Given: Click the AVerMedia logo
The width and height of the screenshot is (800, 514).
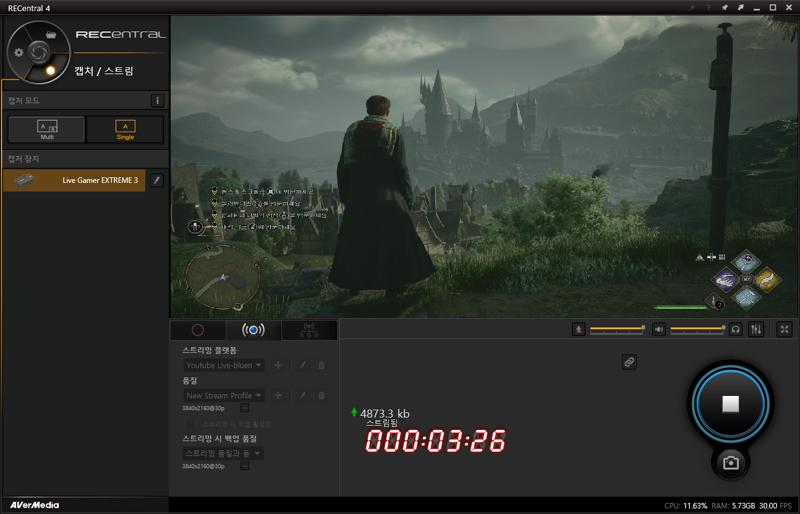Looking at the screenshot, I should pyautogui.click(x=35, y=505).
